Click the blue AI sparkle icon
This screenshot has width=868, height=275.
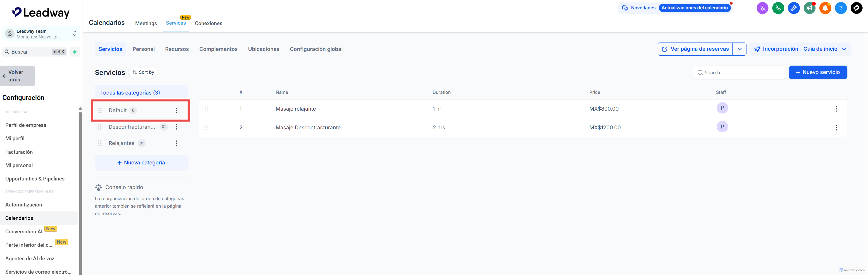click(x=794, y=8)
